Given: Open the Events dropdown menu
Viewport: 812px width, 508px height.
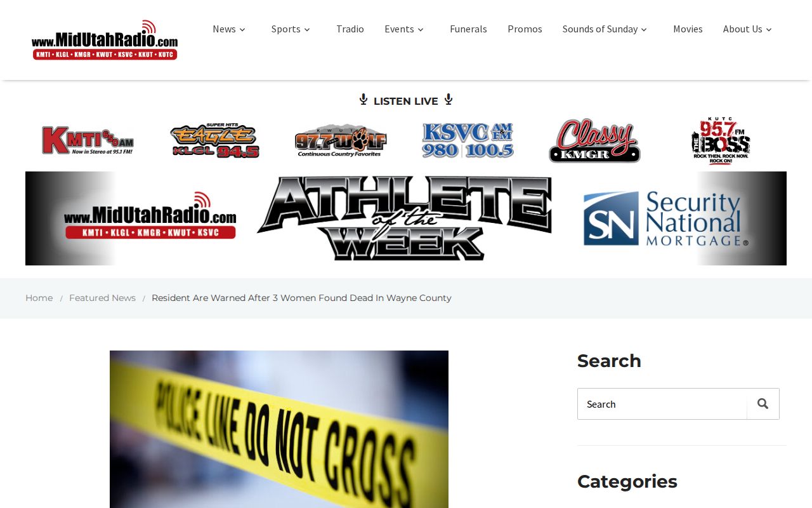Looking at the screenshot, I should tap(404, 29).
